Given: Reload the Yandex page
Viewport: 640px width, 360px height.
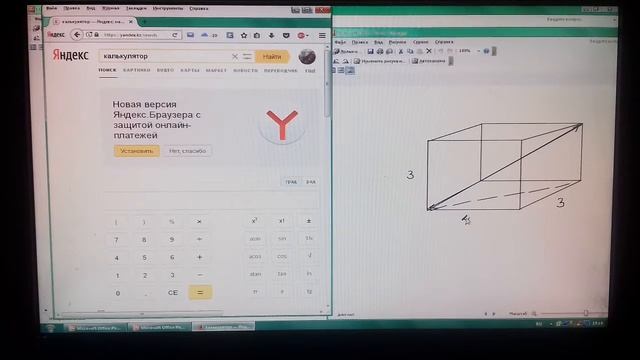Looking at the screenshot, I should pos(175,35).
